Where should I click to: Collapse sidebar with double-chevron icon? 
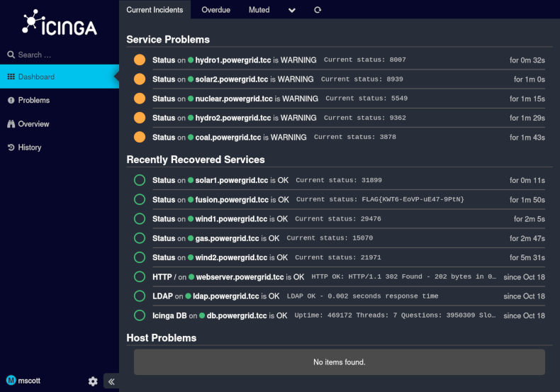click(111, 381)
